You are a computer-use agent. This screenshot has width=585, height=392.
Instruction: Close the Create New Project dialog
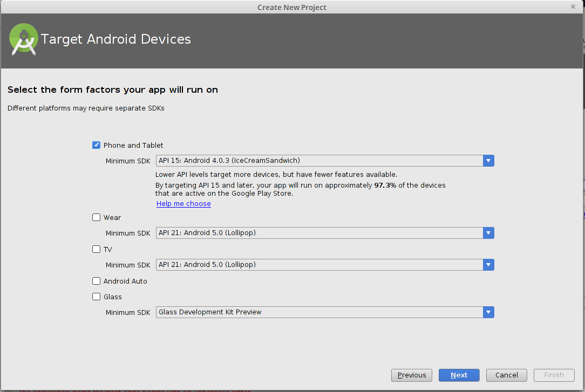click(573, 6)
